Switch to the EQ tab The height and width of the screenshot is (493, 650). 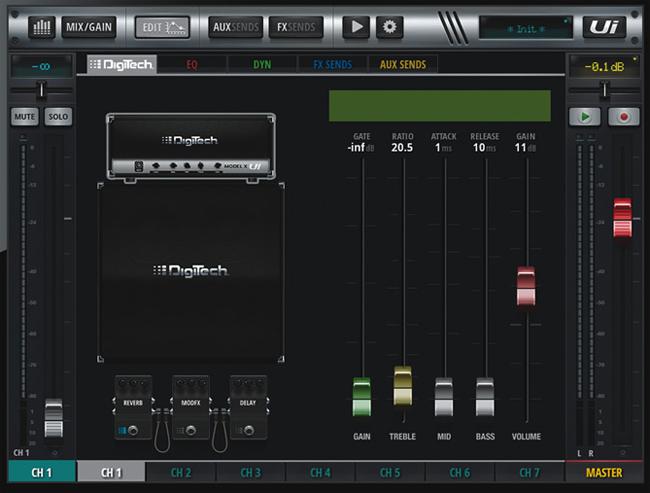pos(191,65)
